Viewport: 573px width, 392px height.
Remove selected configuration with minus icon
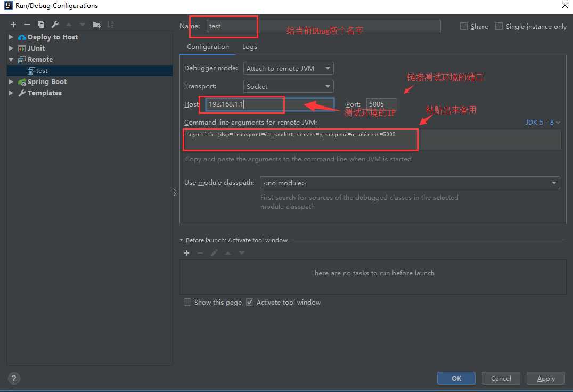click(27, 24)
